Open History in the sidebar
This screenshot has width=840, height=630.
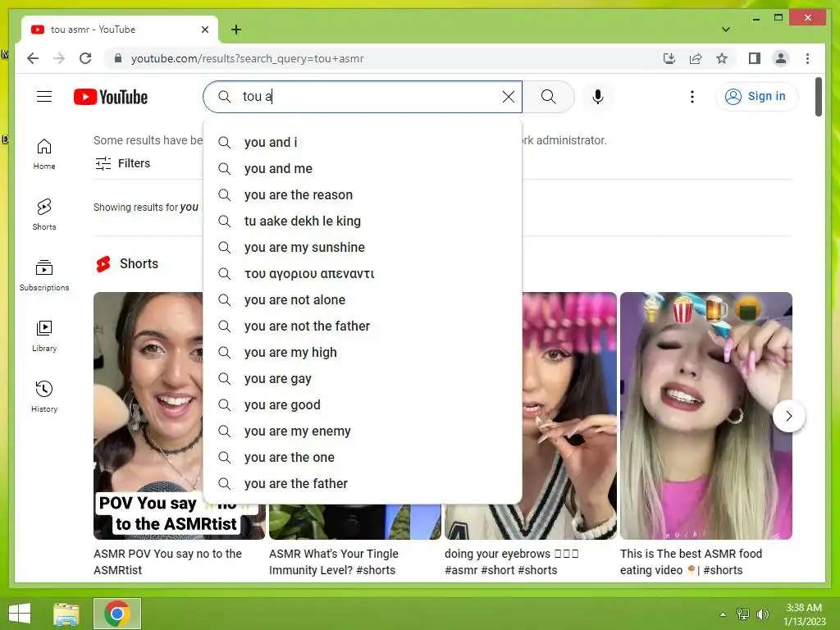click(44, 396)
